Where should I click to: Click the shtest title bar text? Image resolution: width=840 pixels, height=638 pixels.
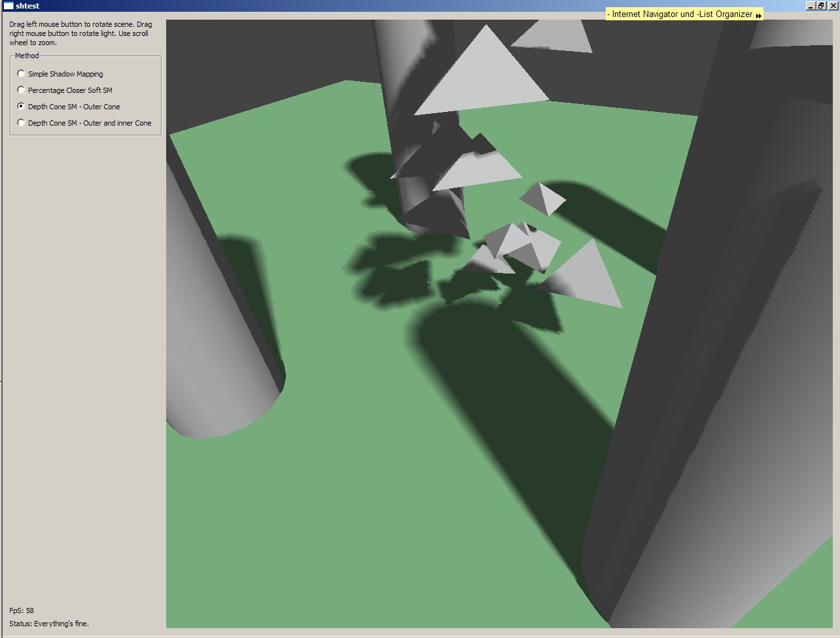click(27, 6)
